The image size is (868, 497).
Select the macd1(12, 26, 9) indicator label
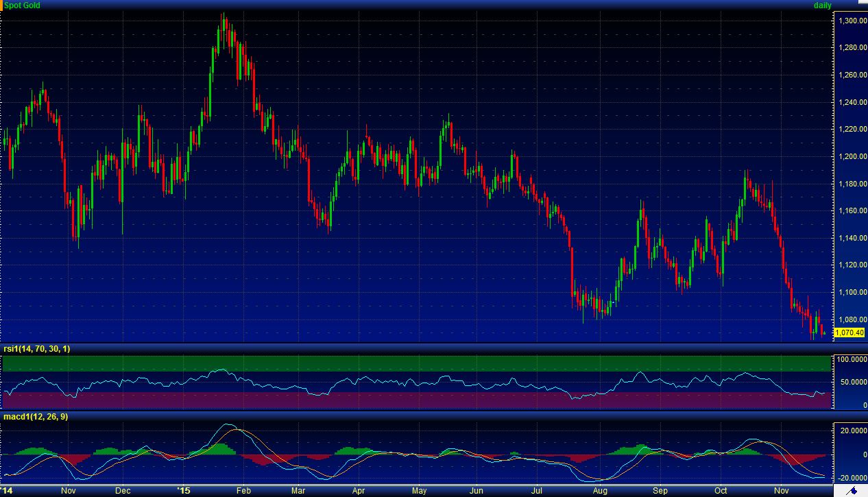[36, 416]
